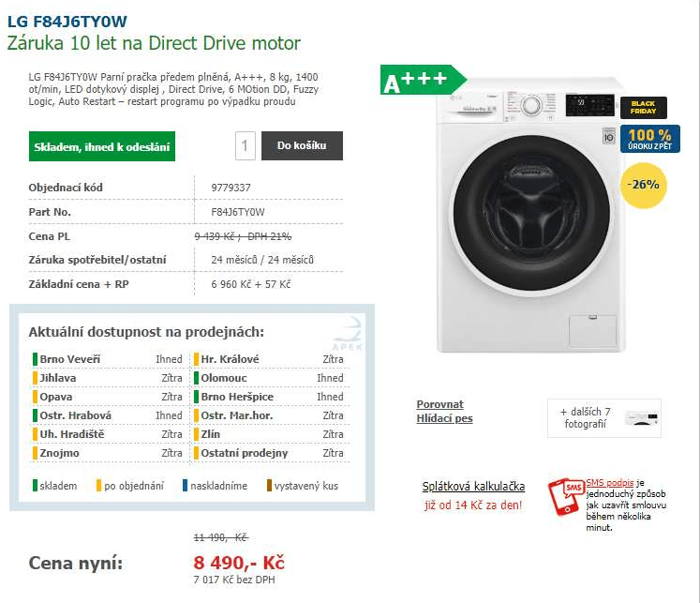Select Part No. value 'F84J6TY0W'
Image resolution: width=700 pixels, height=603 pixels.
coord(237,212)
